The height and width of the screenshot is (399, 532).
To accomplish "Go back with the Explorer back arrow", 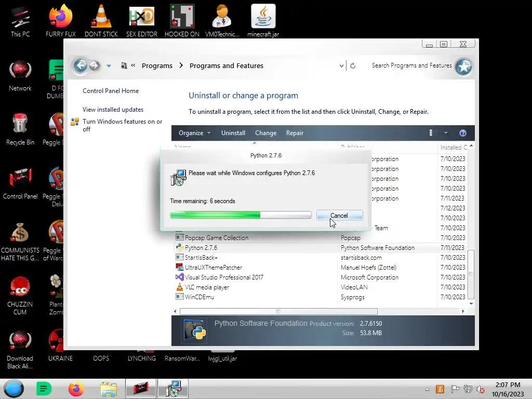I will (81, 65).
